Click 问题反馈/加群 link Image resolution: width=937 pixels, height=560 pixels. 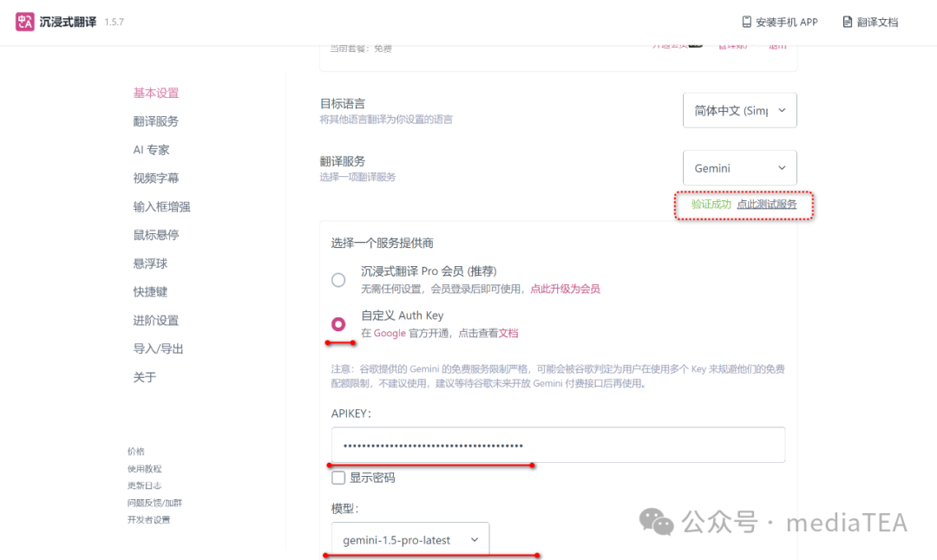(x=154, y=503)
